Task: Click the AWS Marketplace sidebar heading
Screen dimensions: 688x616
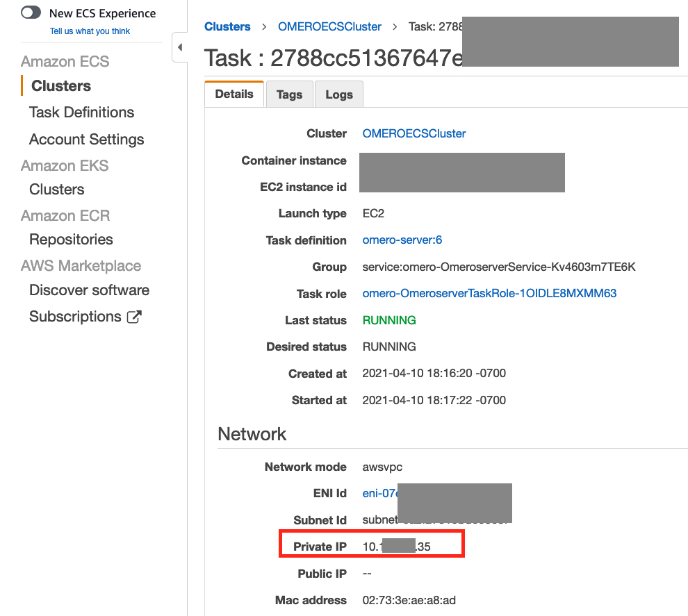Action: pyautogui.click(x=81, y=266)
